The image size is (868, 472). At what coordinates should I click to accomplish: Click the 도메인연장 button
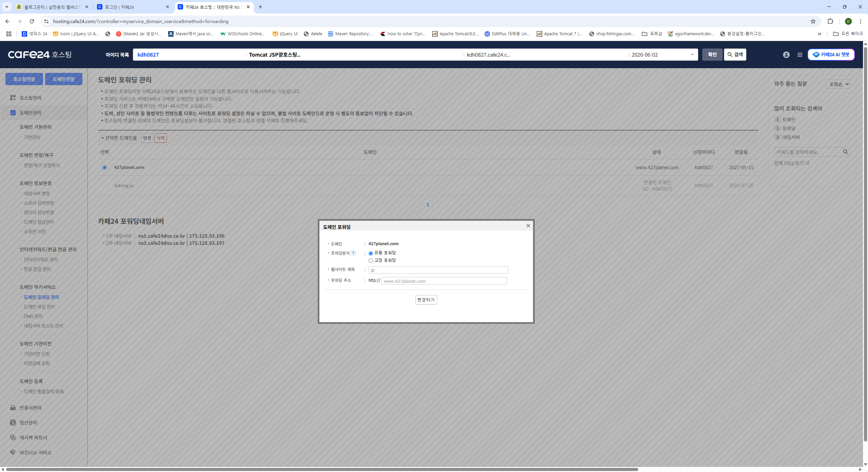(63, 79)
